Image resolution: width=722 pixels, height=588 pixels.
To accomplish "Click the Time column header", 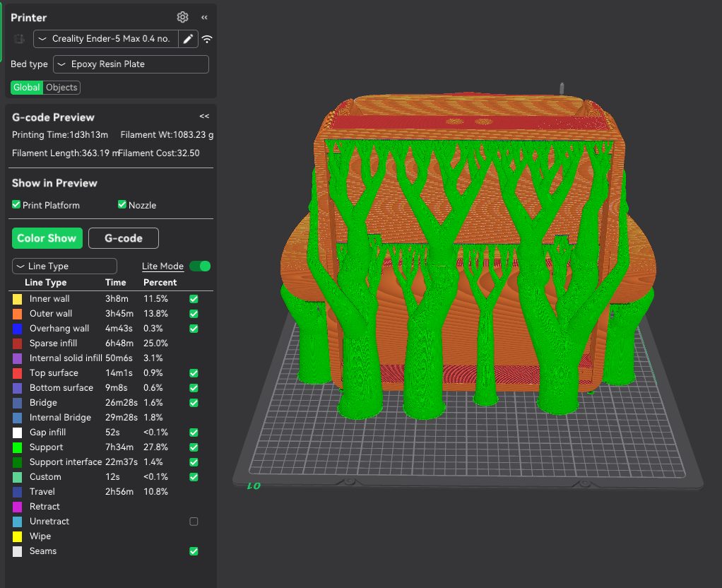I will click(x=115, y=283).
